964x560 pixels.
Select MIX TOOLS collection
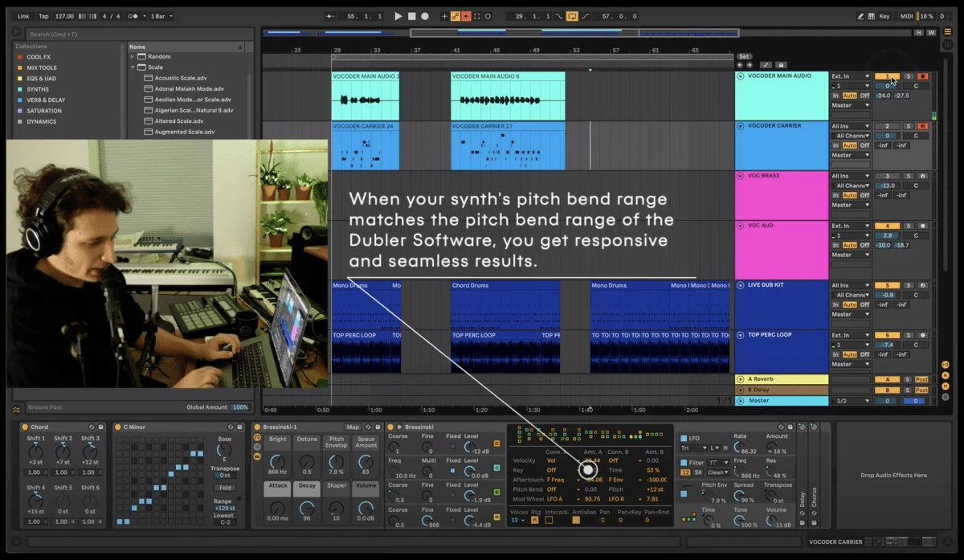(x=42, y=68)
